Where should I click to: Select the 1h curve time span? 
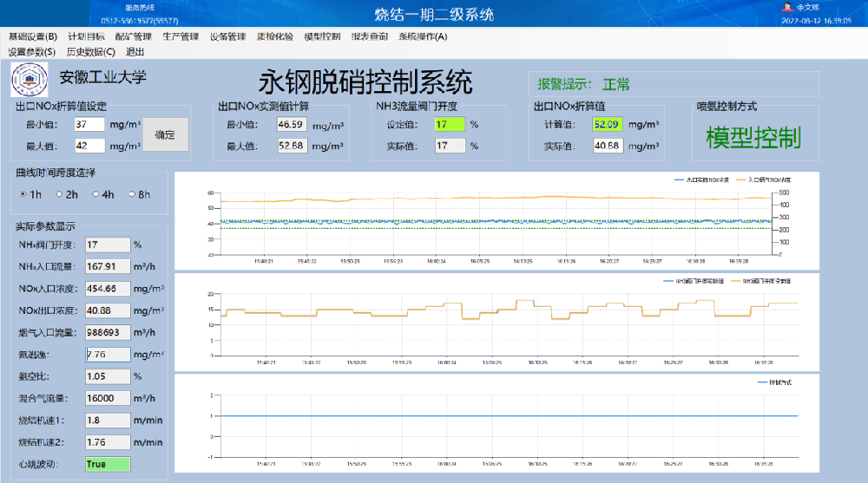tap(23, 194)
